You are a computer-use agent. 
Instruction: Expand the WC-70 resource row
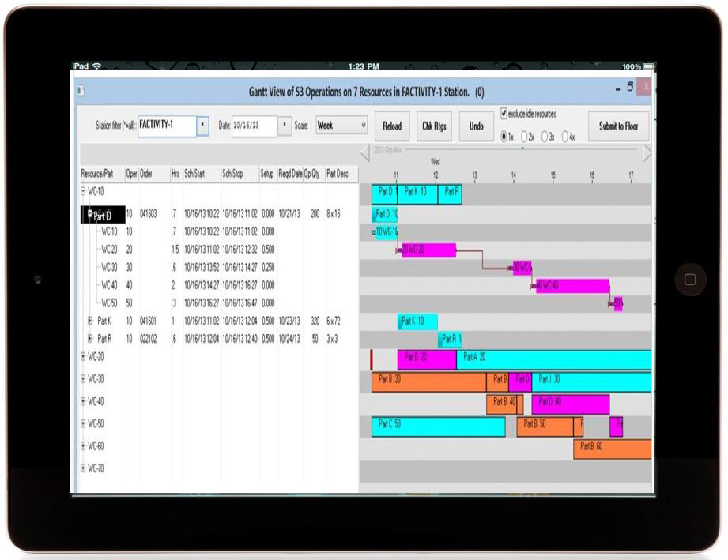pyautogui.click(x=83, y=467)
